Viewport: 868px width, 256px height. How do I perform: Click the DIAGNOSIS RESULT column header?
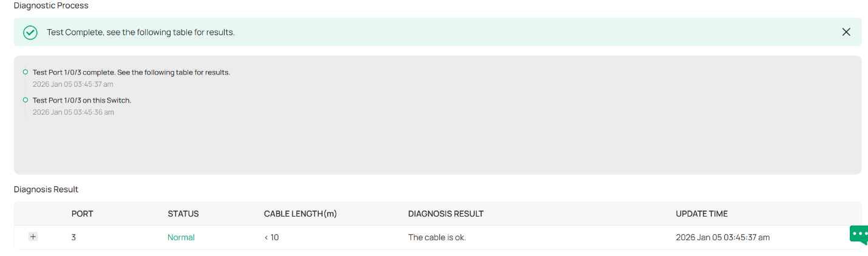pyautogui.click(x=446, y=214)
